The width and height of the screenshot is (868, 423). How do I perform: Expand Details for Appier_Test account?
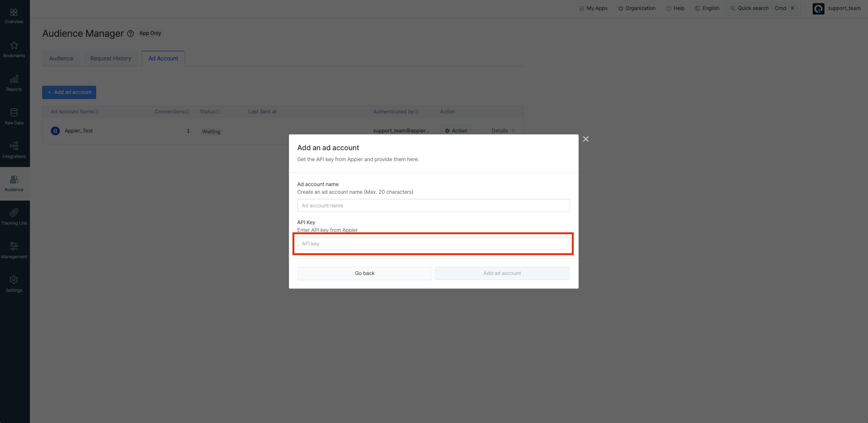[503, 131]
